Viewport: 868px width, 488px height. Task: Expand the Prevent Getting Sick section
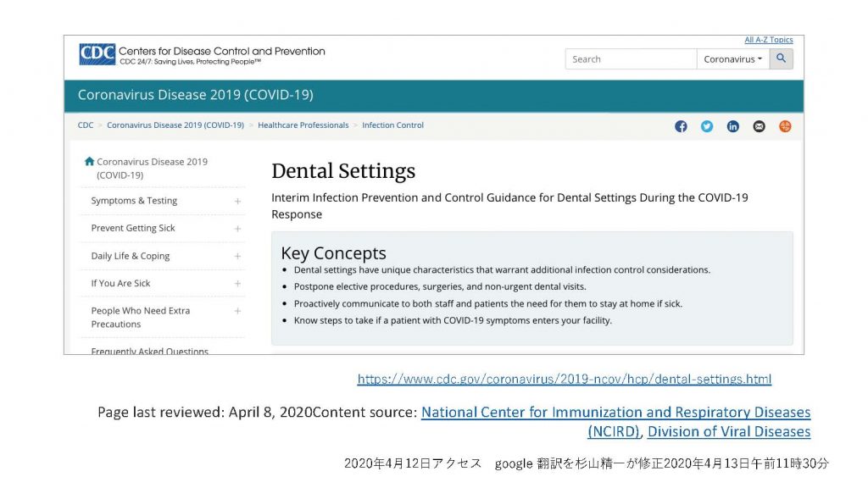pos(237,229)
